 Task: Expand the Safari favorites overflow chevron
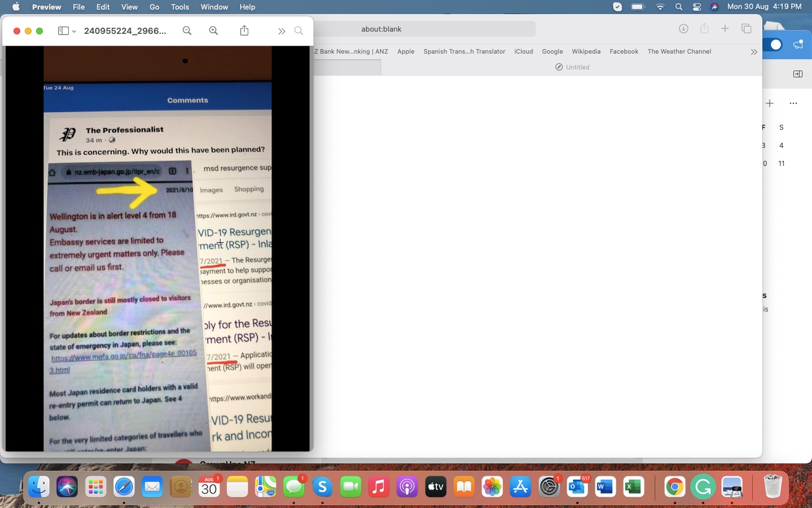click(754, 52)
